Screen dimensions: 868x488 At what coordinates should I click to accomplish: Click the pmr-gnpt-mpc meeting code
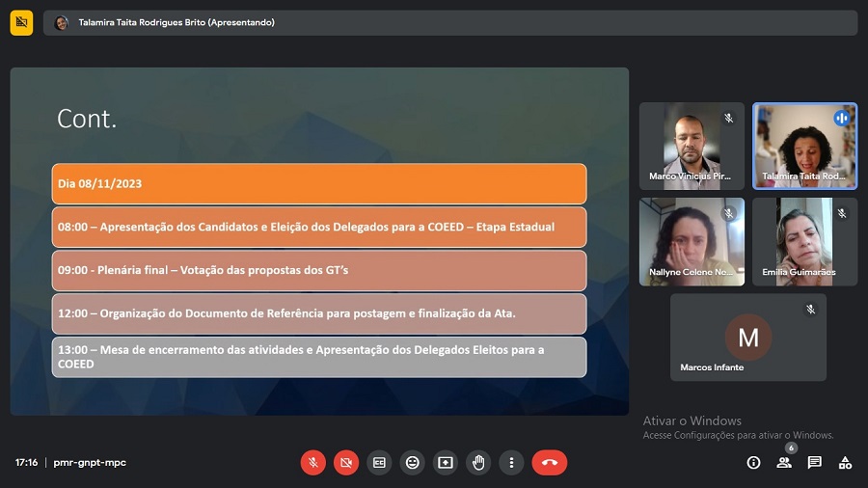[90, 463]
